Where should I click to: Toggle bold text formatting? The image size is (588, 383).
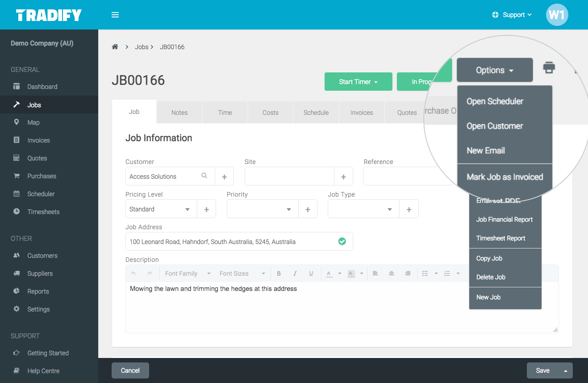click(x=279, y=274)
